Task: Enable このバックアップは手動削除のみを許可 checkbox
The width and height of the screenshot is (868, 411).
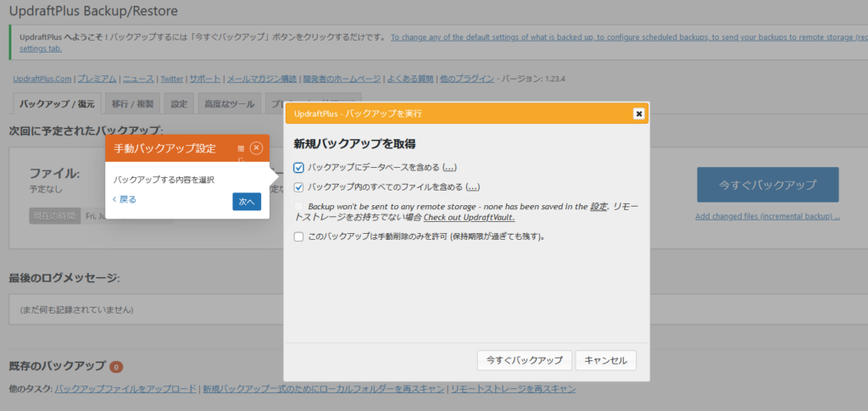Action: click(x=298, y=236)
